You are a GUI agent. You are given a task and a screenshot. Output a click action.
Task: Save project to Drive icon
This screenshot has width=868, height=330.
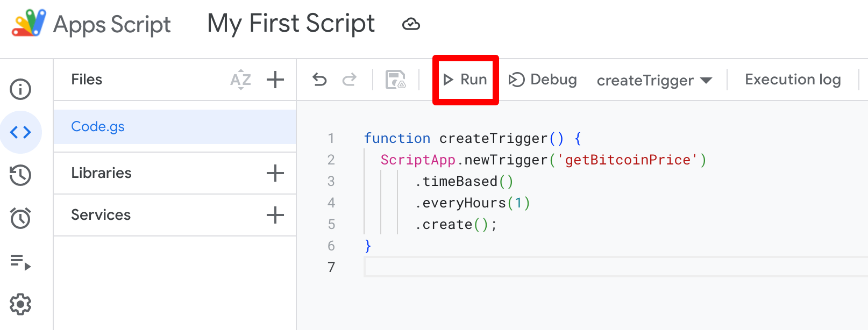tap(396, 80)
